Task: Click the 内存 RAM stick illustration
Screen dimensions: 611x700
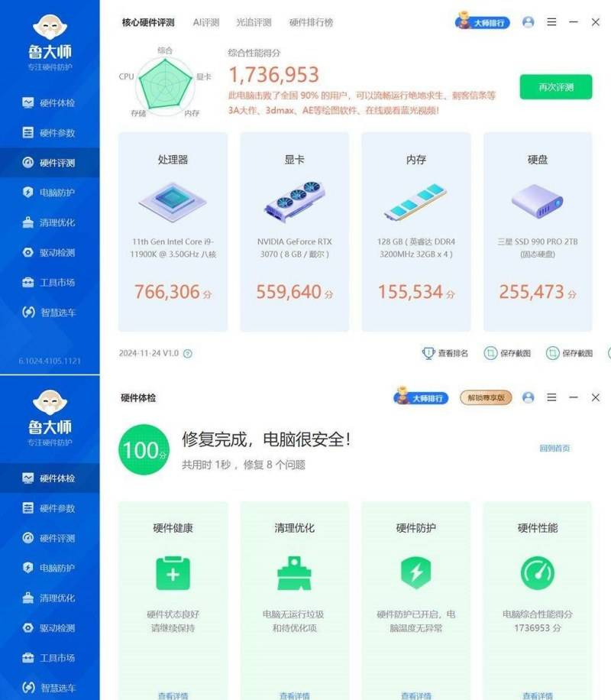Action: [415, 202]
